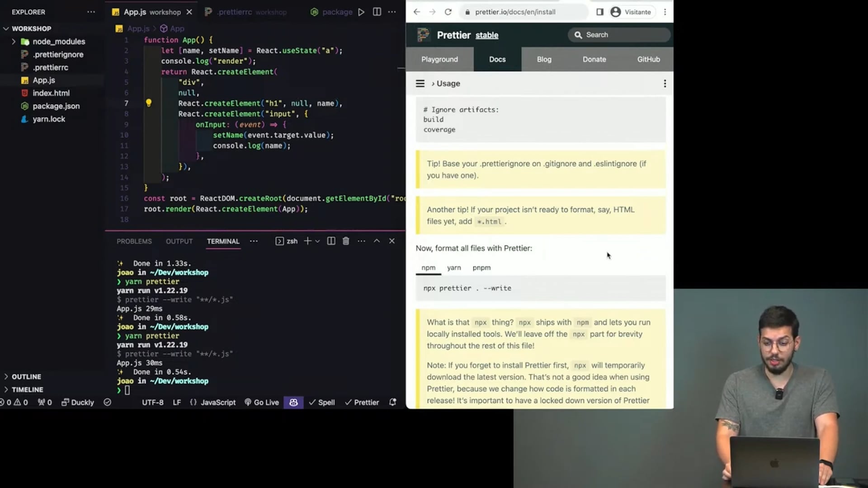Open the Playground link in Prettier nav
868x488 pixels.
click(439, 59)
